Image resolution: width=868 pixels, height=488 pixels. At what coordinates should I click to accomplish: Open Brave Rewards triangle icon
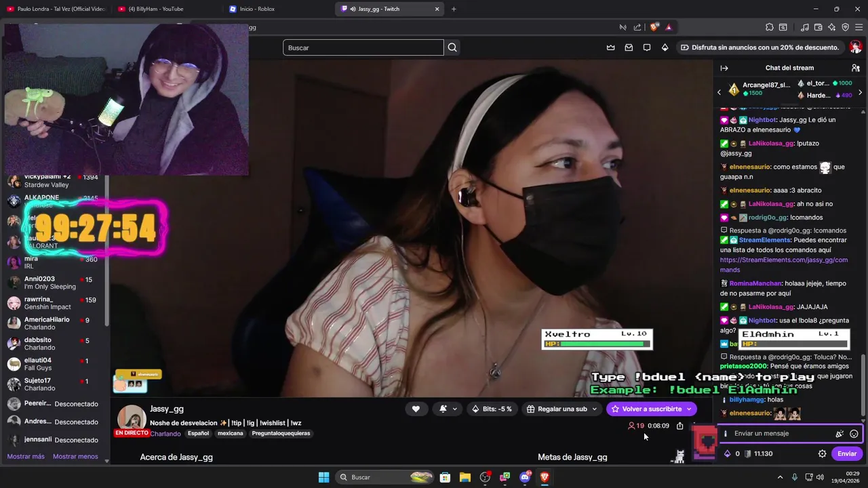click(669, 27)
